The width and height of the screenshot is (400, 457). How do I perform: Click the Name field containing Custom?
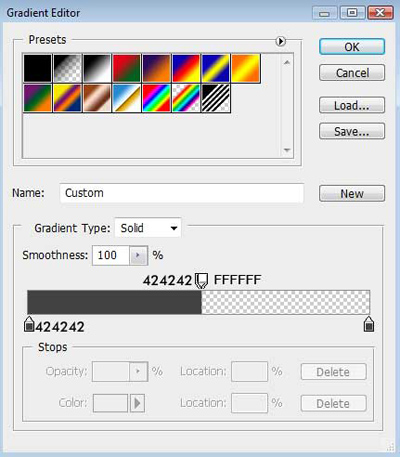pos(182,193)
